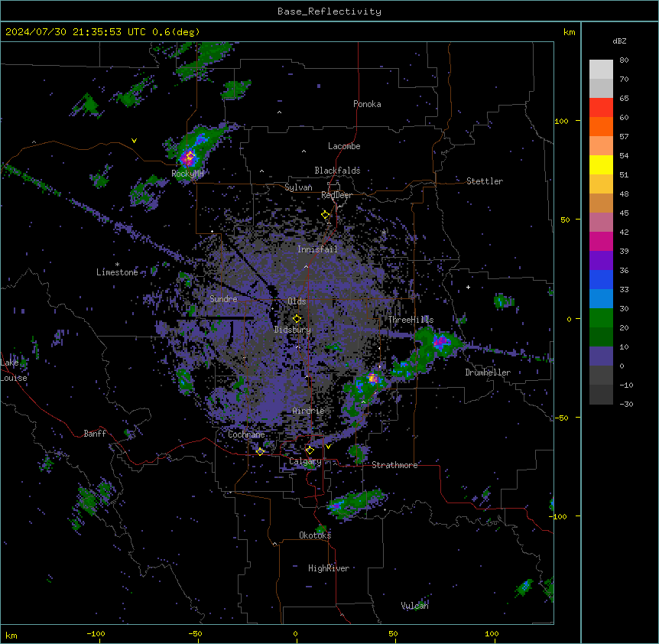Screen dimensions: 659x644
Task: Select the 54 dBZ yellow legend swatch
Action: 601,164
